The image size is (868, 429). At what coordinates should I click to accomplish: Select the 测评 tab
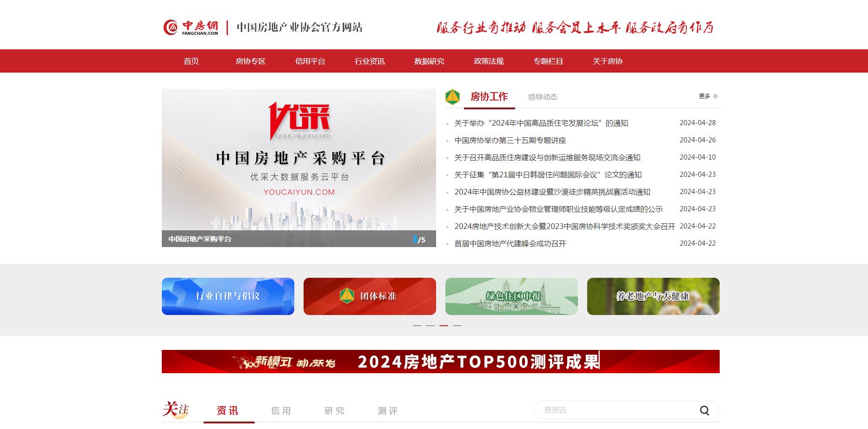pos(388,410)
